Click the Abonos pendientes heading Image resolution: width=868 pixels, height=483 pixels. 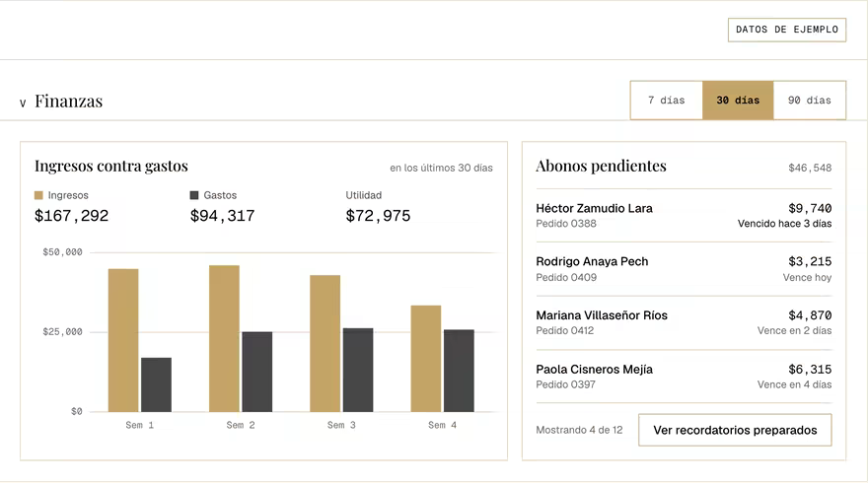(601, 166)
